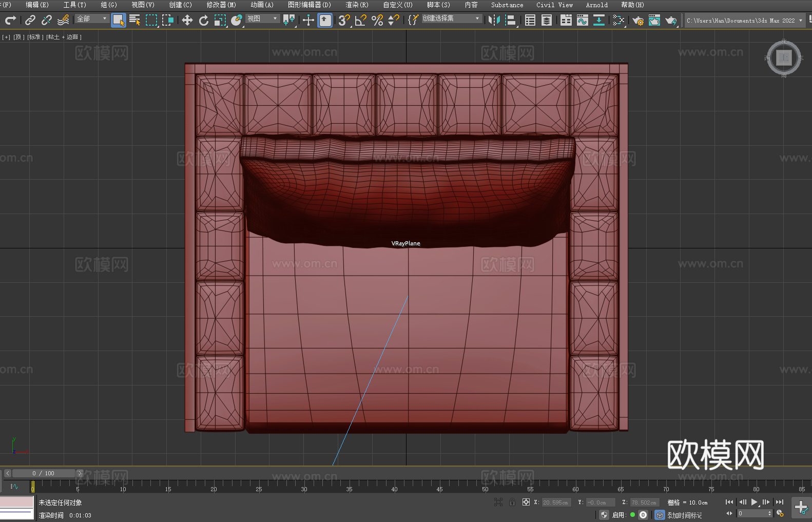The height and width of the screenshot is (522, 812).
Task: Toggle Percent Snap
Action: [377, 20]
